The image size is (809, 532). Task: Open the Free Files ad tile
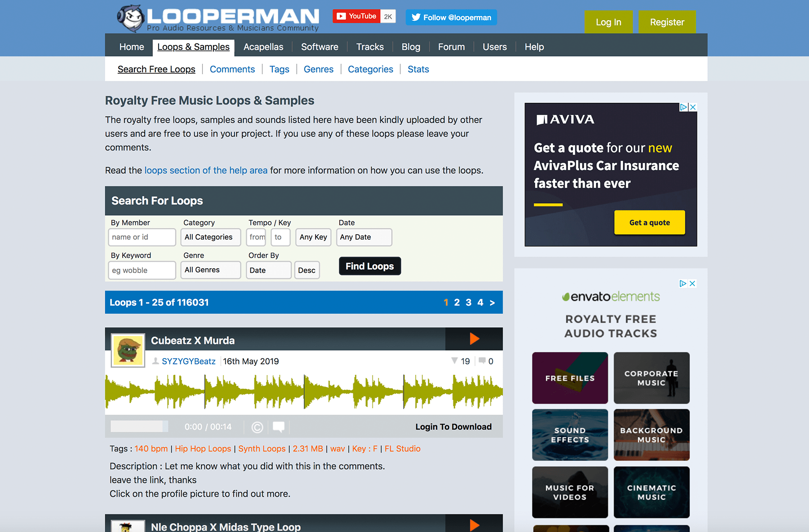[x=570, y=378]
